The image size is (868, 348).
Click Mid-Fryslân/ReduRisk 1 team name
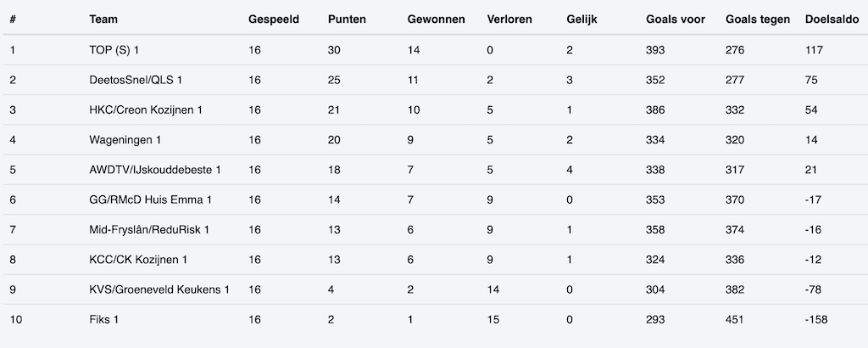coord(148,230)
